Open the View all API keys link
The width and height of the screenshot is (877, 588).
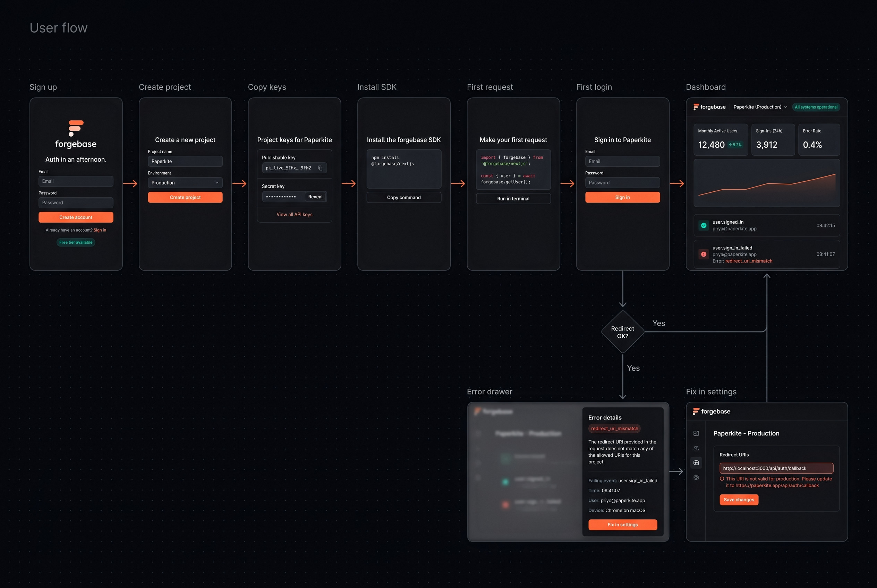[x=295, y=215]
